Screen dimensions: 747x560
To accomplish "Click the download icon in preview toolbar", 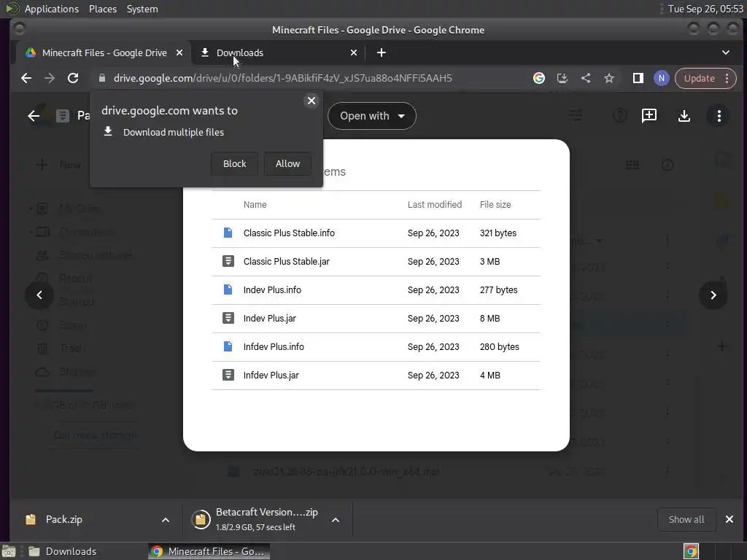I will click(684, 116).
